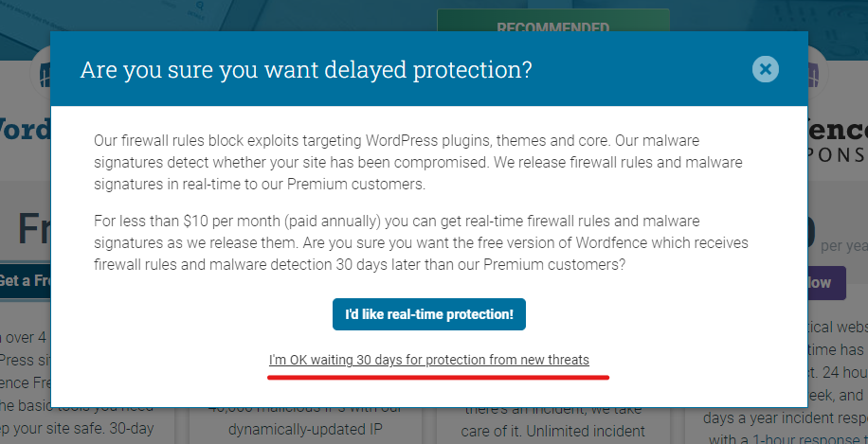Click the purple button at right edge
Viewport: 868px width, 444px height.
click(x=827, y=282)
